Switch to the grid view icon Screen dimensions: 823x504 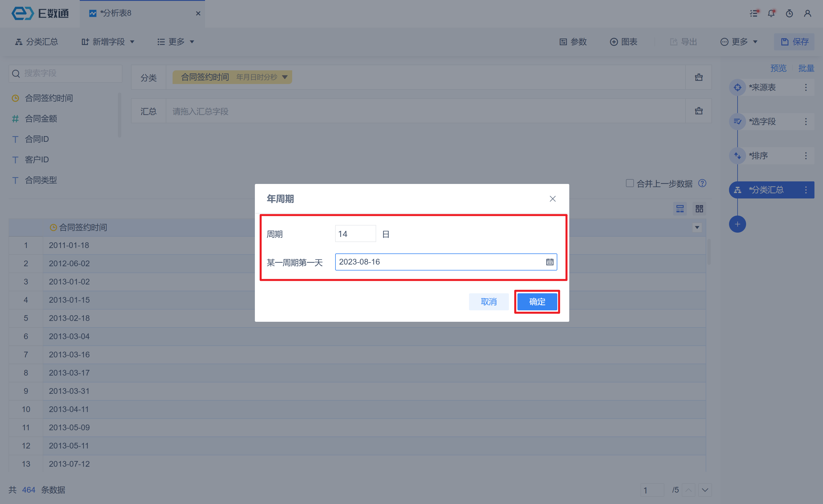pos(699,209)
